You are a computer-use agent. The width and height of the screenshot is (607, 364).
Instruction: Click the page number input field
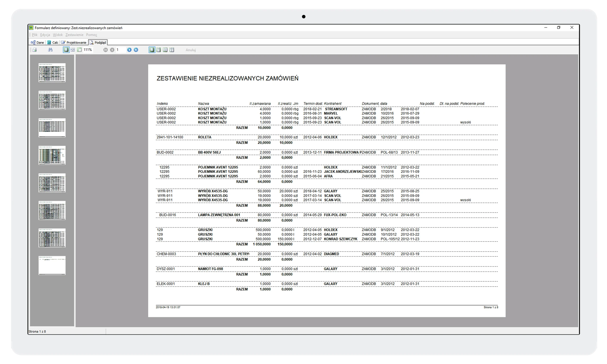click(120, 50)
